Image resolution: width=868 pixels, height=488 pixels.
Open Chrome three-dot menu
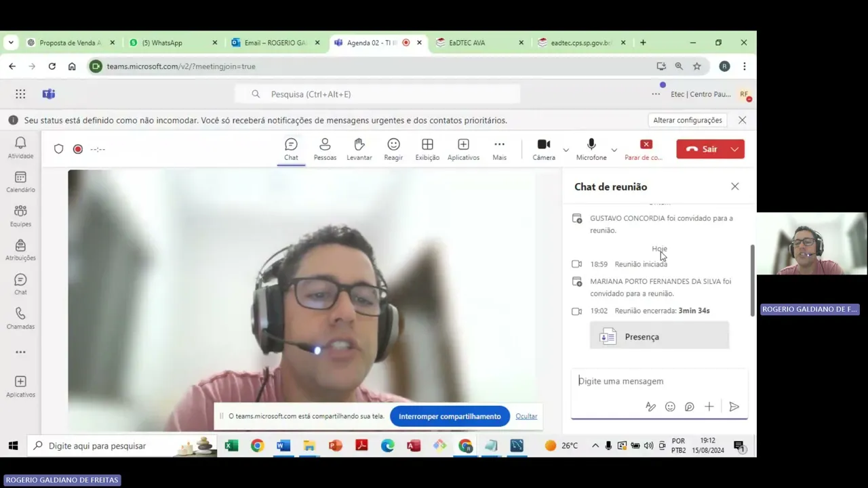(745, 66)
